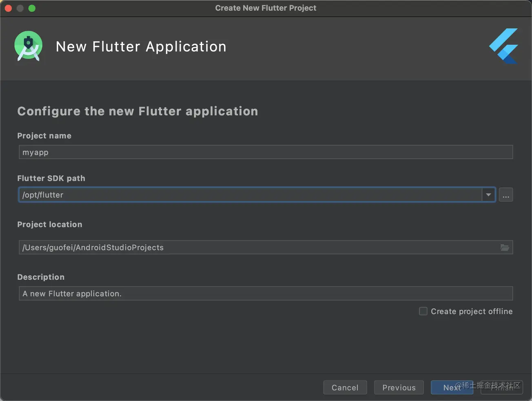Image resolution: width=532 pixels, height=401 pixels.
Task: Select the Description text field
Action: click(266, 294)
